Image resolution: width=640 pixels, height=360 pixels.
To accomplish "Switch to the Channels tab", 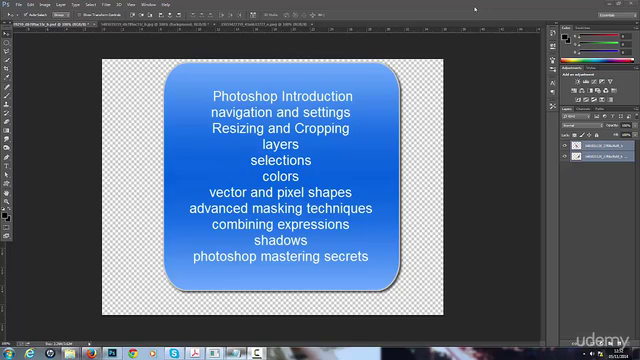I will pyautogui.click(x=583, y=109).
